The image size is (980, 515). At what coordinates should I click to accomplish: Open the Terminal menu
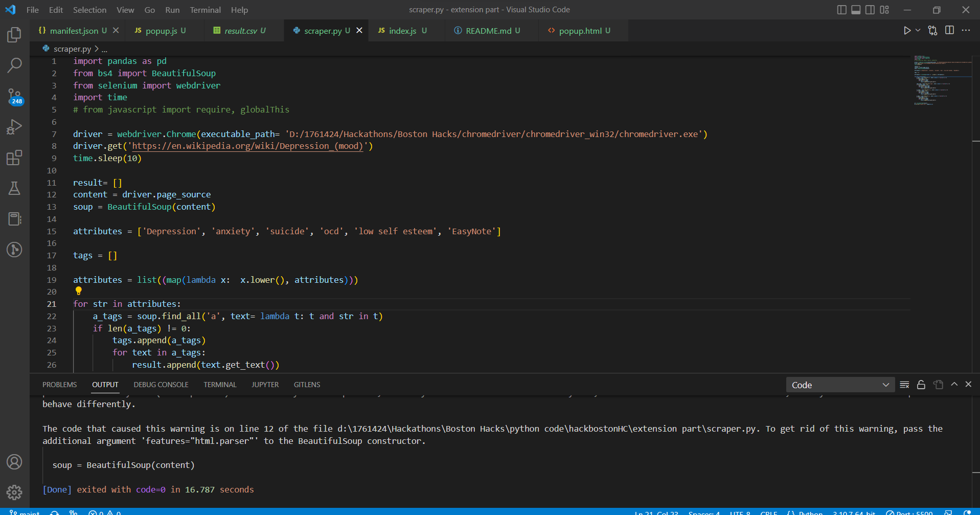click(x=205, y=10)
